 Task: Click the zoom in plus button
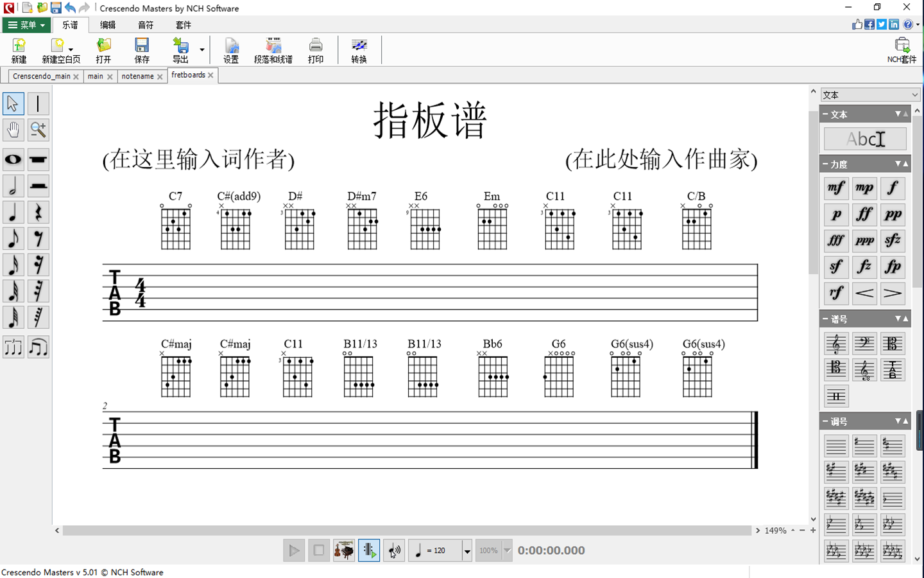point(813,530)
